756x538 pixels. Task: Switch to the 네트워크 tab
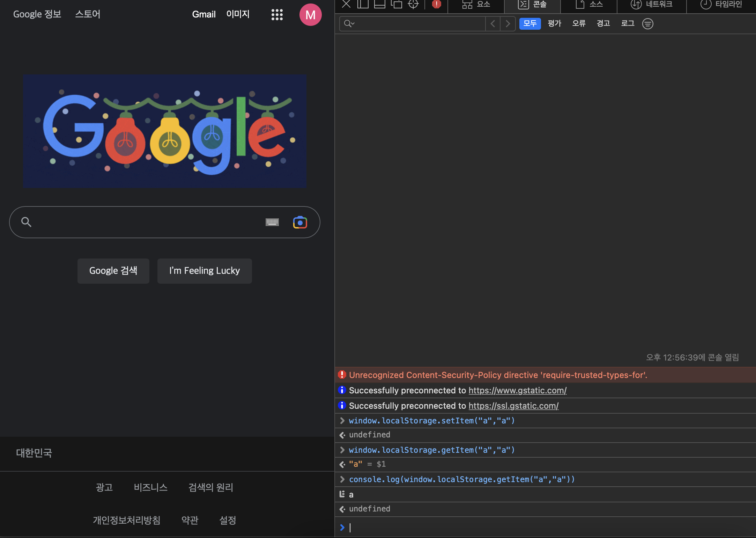pos(651,4)
